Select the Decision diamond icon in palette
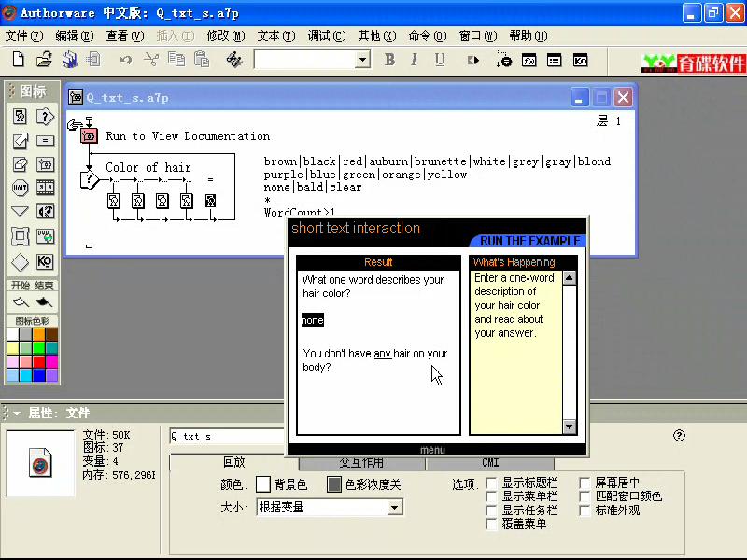747x560 pixels. (x=20, y=261)
